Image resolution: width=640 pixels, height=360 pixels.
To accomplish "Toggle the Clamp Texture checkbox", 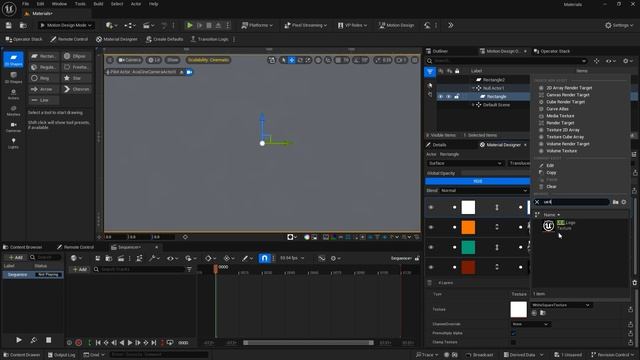I will [x=513, y=342].
